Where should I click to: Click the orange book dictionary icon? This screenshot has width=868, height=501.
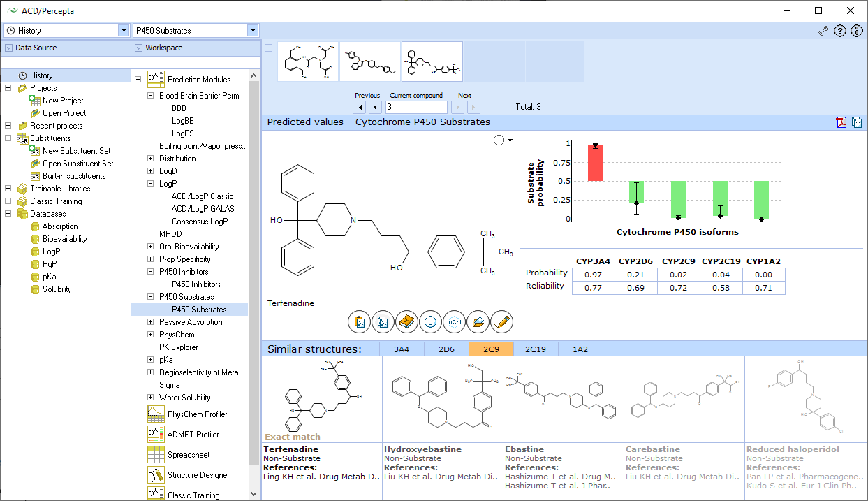pyautogui.click(x=406, y=321)
